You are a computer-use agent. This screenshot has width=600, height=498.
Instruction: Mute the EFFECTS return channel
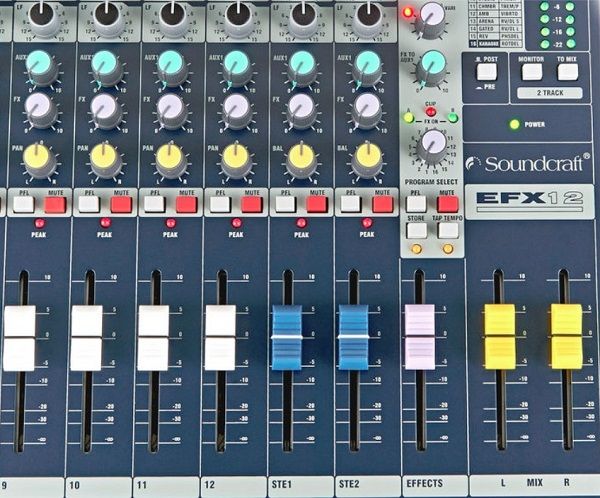[x=447, y=204]
